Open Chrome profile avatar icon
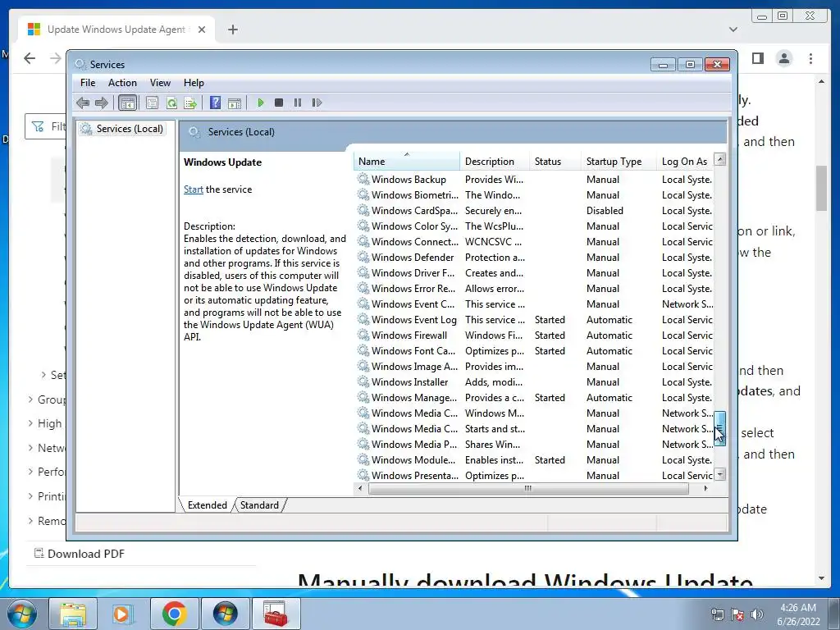Viewport: 840px width, 630px height. (783, 58)
